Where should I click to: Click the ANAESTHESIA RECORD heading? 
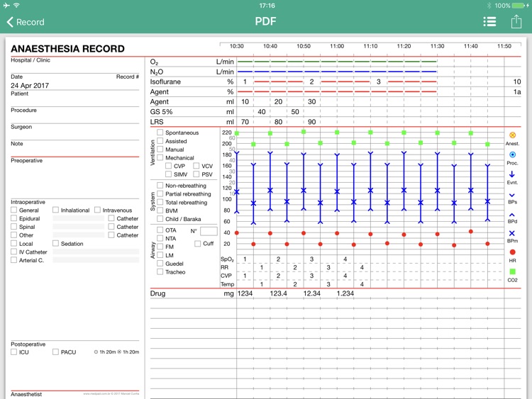67,49
